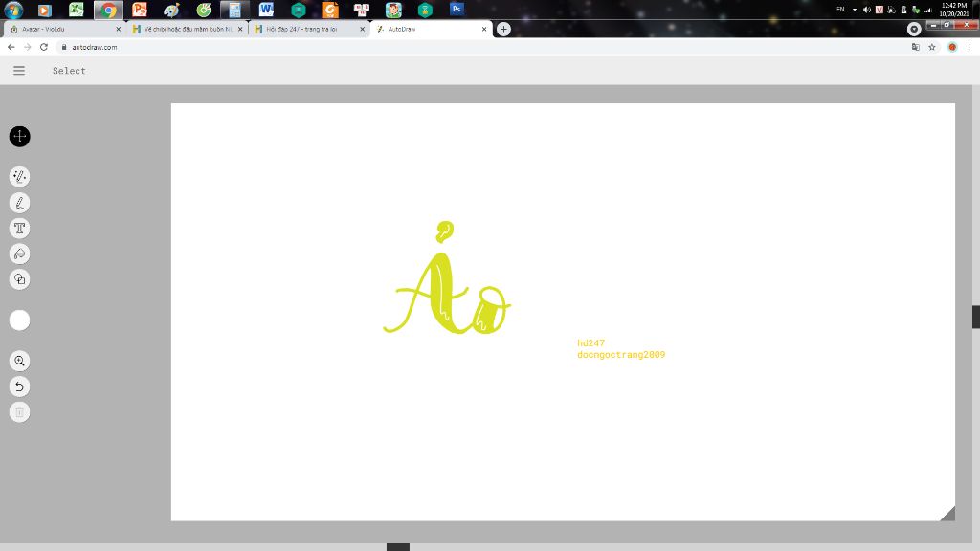The width and height of the screenshot is (980, 551).
Task: Open Word from the taskbar
Action: (266, 10)
